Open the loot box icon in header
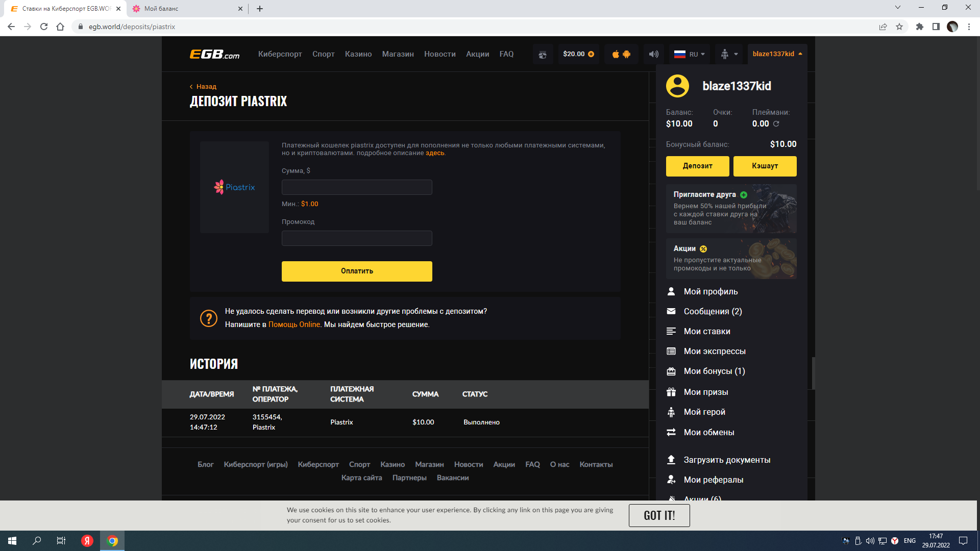This screenshot has height=551, width=980. coord(543,54)
